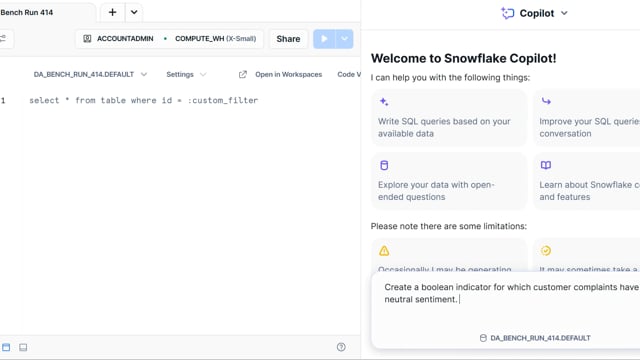Click the open book icon on Learn card
This screenshot has width=640, height=360.
coord(546,165)
